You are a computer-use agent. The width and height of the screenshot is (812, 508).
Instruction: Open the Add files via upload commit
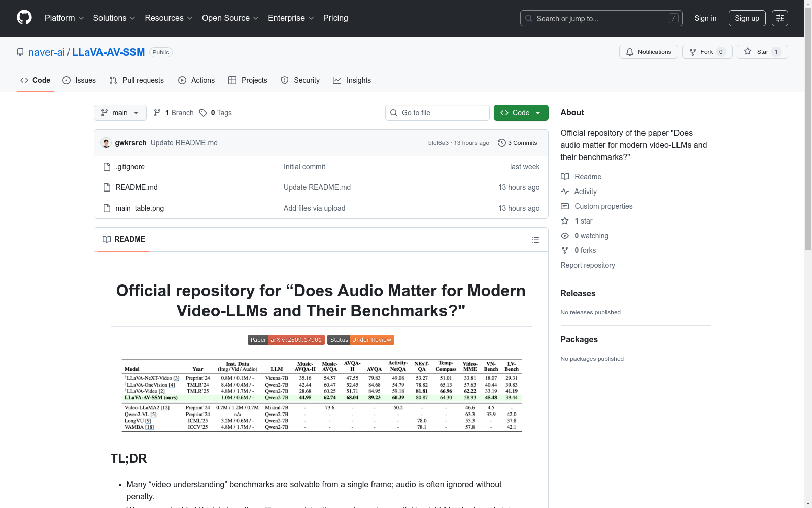click(x=315, y=208)
